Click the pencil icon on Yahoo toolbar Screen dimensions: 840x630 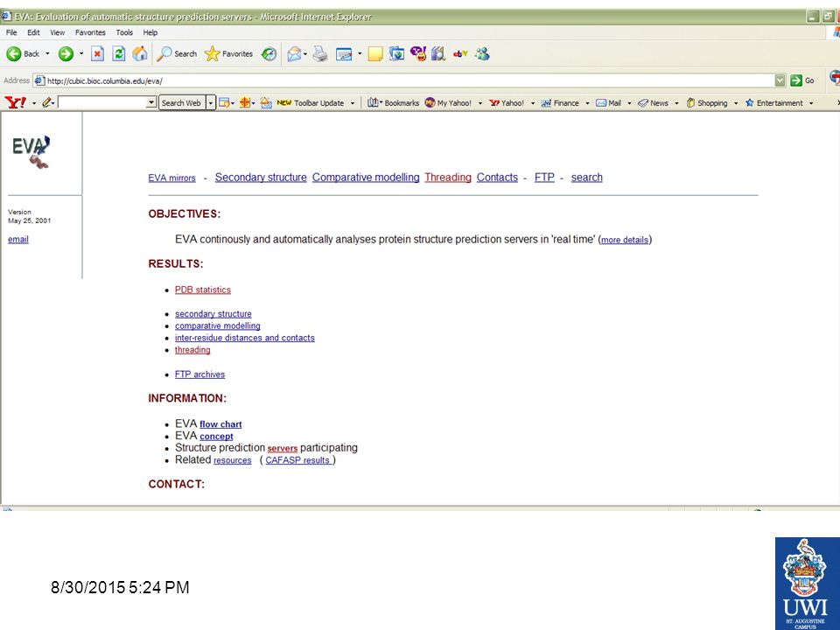pyautogui.click(x=46, y=102)
